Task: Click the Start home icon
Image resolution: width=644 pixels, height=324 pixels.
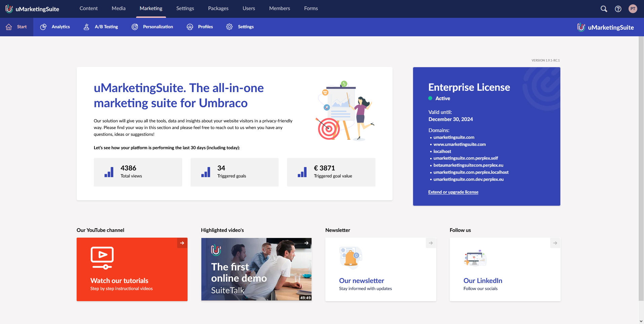Action: [9, 27]
